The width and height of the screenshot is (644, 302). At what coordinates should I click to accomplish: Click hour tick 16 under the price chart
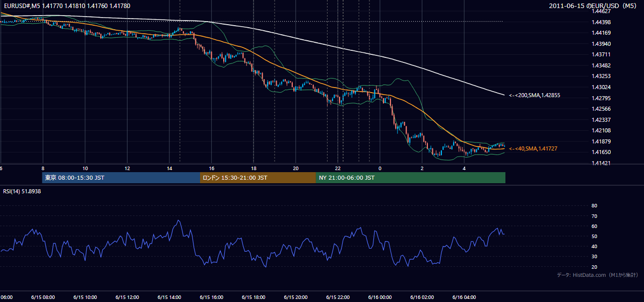pos(212,169)
